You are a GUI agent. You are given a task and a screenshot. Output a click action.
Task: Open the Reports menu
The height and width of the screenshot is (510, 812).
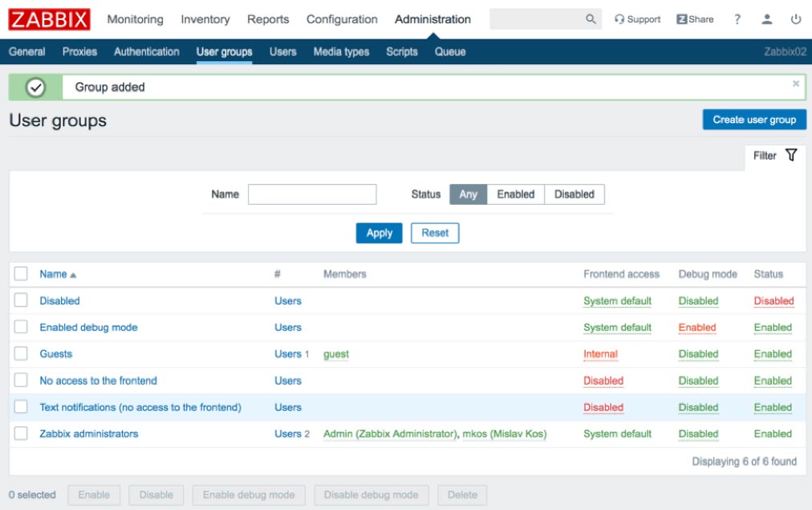268,19
